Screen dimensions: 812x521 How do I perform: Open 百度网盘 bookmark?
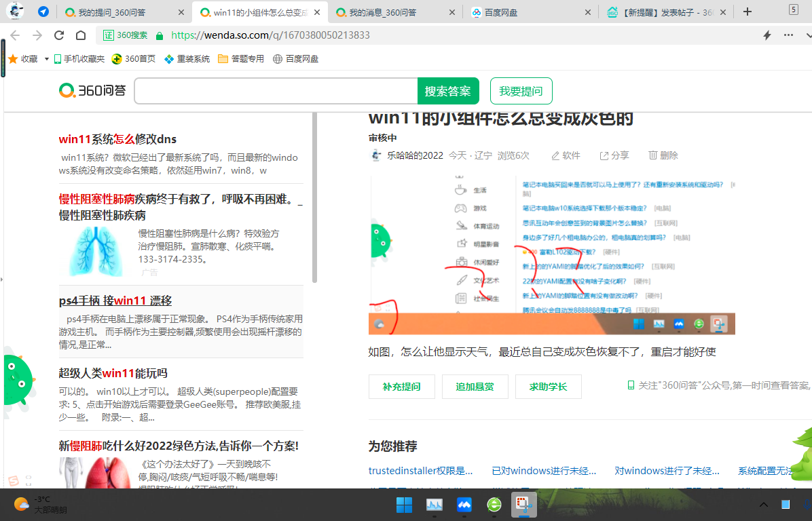[x=296, y=59]
